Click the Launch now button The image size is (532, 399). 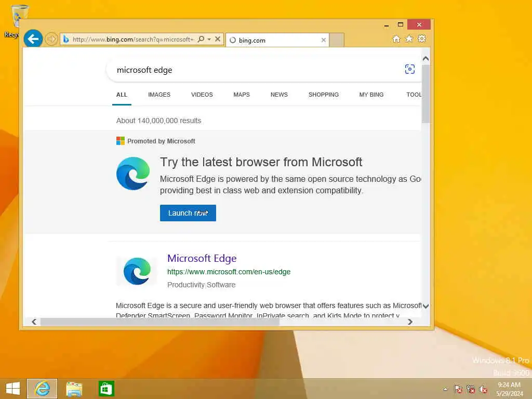coord(188,213)
